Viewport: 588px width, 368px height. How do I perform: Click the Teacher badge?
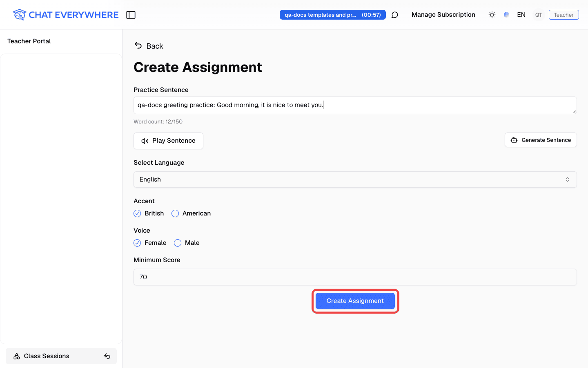point(563,15)
